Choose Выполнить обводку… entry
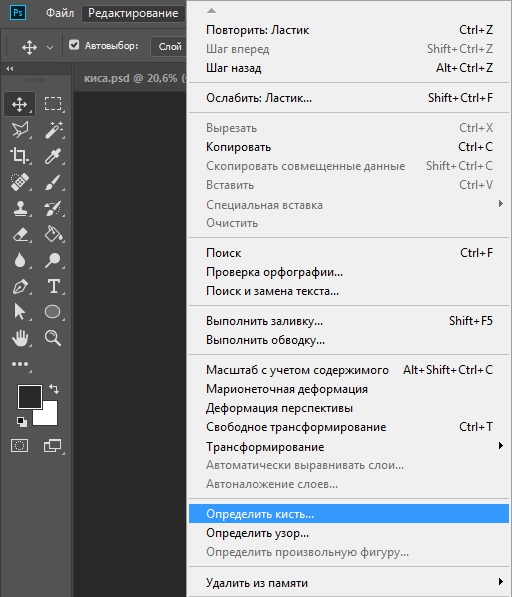Screen dimensions: 512x597 pyautogui.click(x=349, y=340)
